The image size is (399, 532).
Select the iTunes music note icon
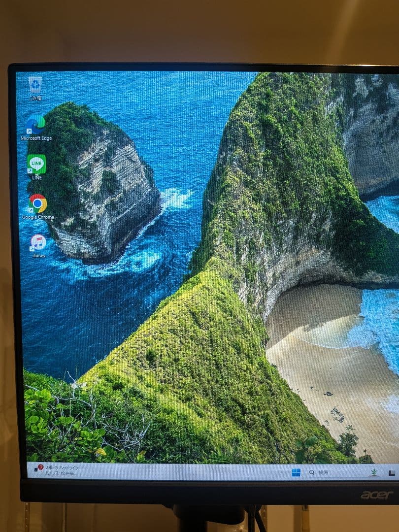coord(38,242)
